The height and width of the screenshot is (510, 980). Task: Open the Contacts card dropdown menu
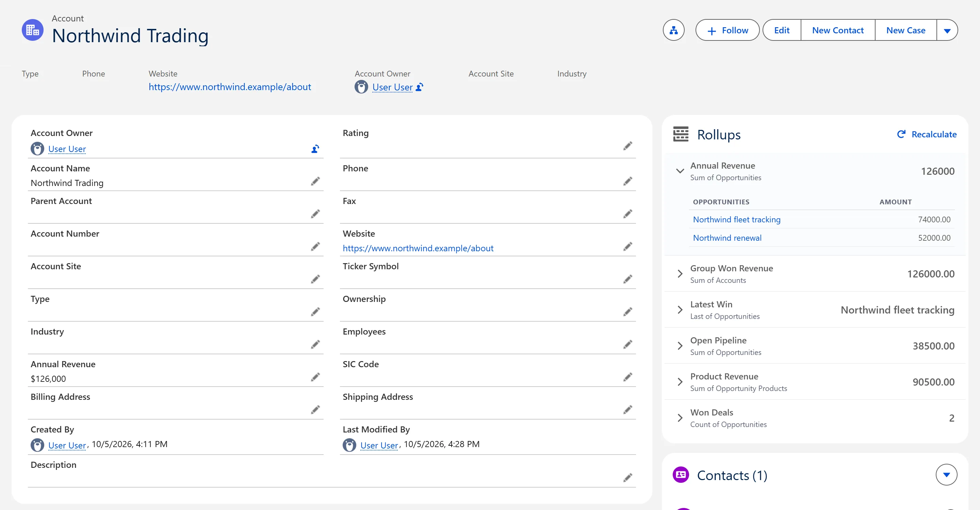(x=946, y=475)
